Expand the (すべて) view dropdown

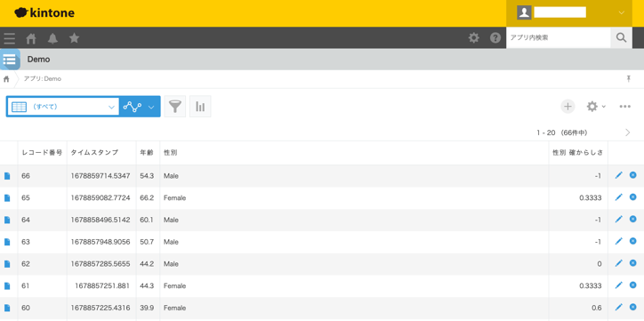63,107
